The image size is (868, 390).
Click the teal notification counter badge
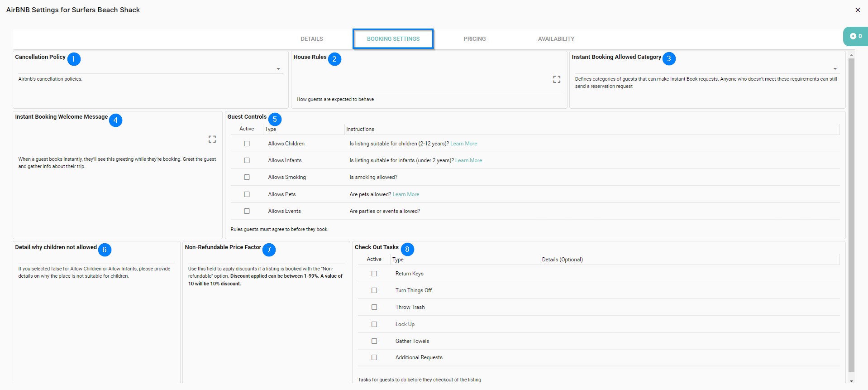click(x=855, y=36)
